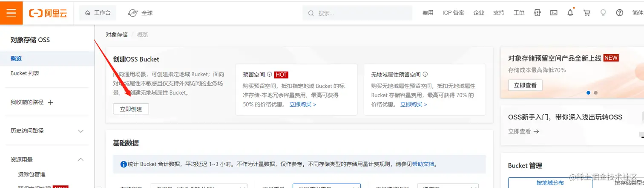This screenshot has height=188, width=644.
Task: Click the 基础数据 heading
Action: point(126,143)
